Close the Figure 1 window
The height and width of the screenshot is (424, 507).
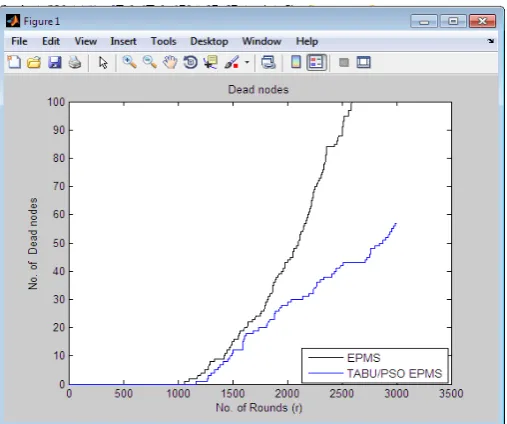click(x=482, y=21)
